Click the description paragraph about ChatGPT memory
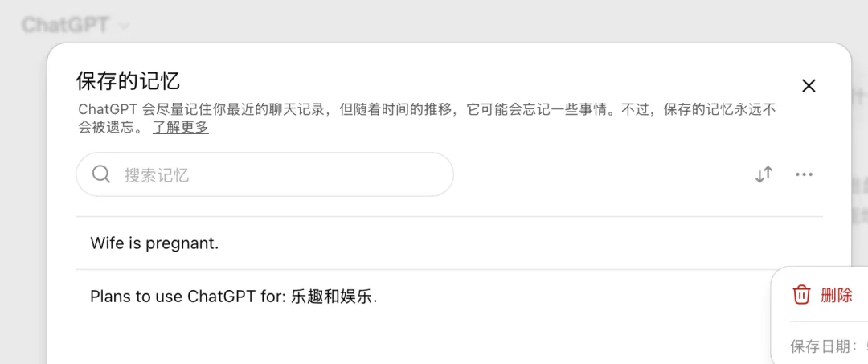The width and height of the screenshot is (868, 364). click(427, 118)
